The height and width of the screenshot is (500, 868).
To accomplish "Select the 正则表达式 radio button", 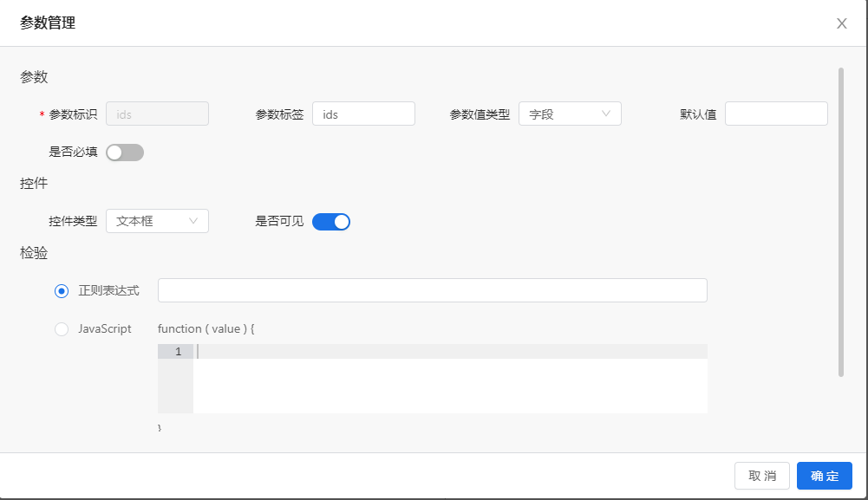I will tap(62, 291).
